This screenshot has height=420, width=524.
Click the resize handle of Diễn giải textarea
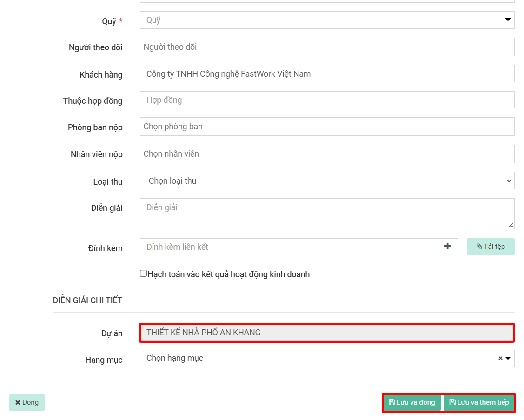pyautogui.click(x=511, y=225)
